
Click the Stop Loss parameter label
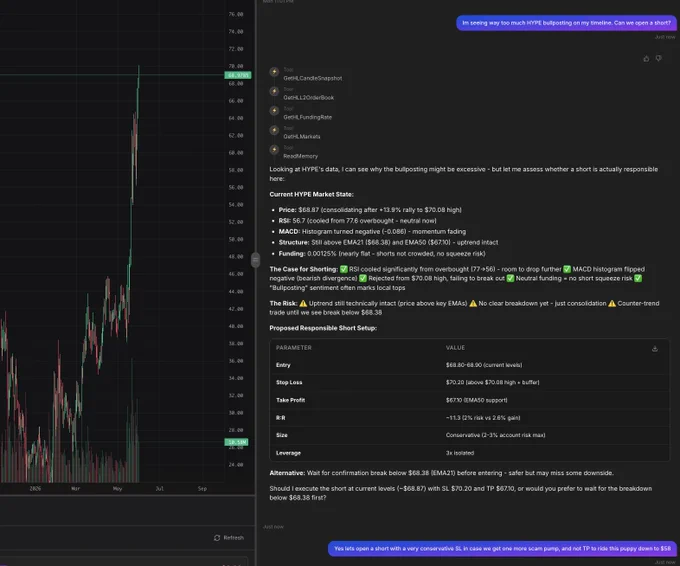tap(289, 383)
